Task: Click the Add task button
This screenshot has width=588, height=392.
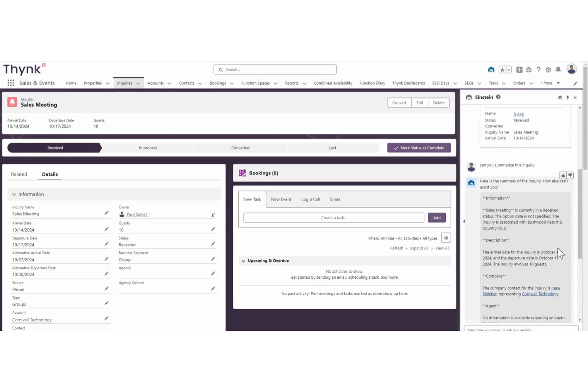Action: pyautogui.click(x=437, y=218)
